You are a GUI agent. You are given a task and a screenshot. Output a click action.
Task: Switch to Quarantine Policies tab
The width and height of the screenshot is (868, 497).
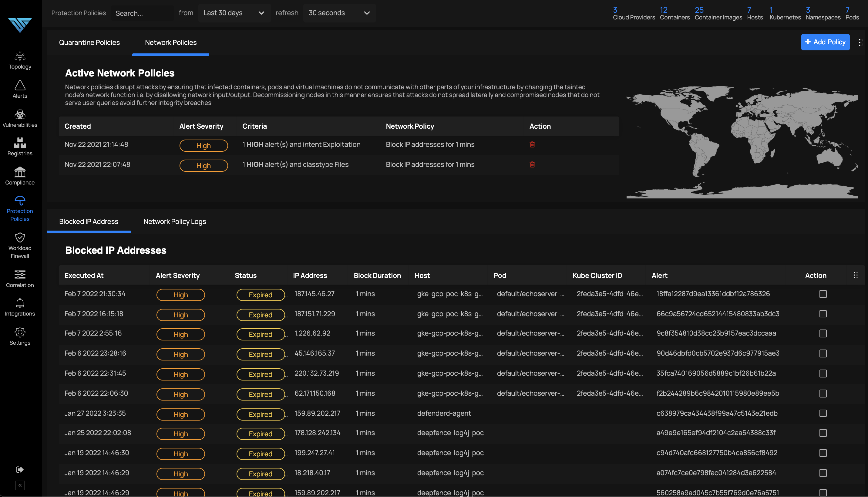89,42
